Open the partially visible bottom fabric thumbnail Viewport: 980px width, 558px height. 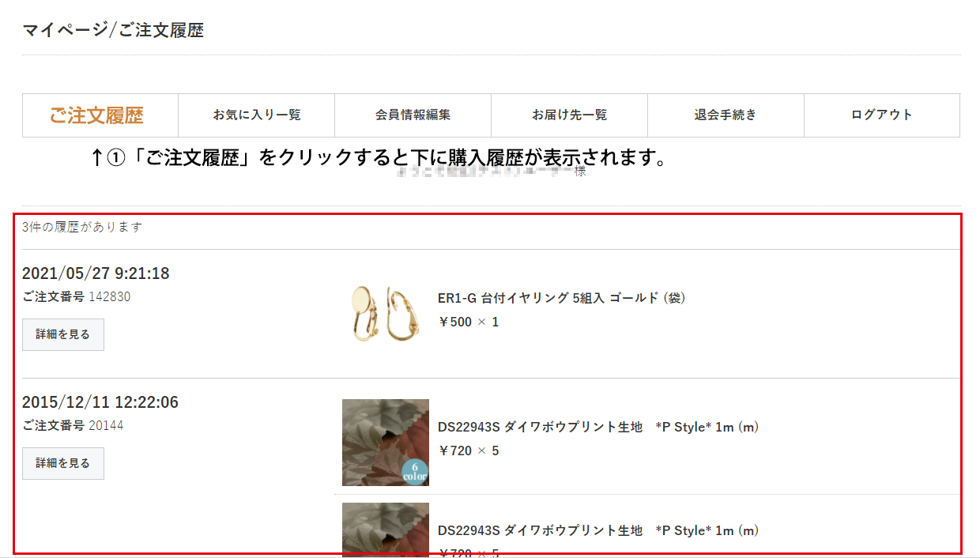386,530
